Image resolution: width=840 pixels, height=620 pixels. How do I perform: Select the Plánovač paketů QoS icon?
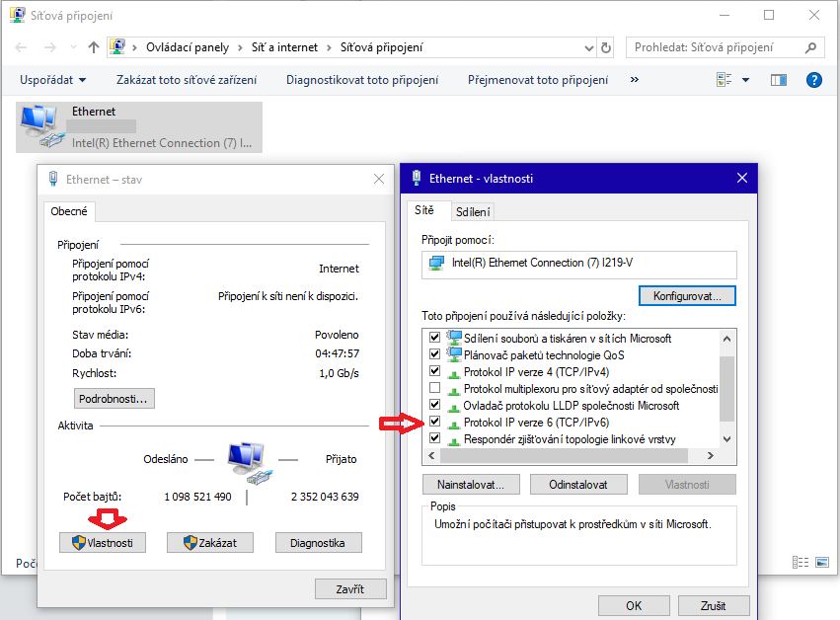click(454, 354)
